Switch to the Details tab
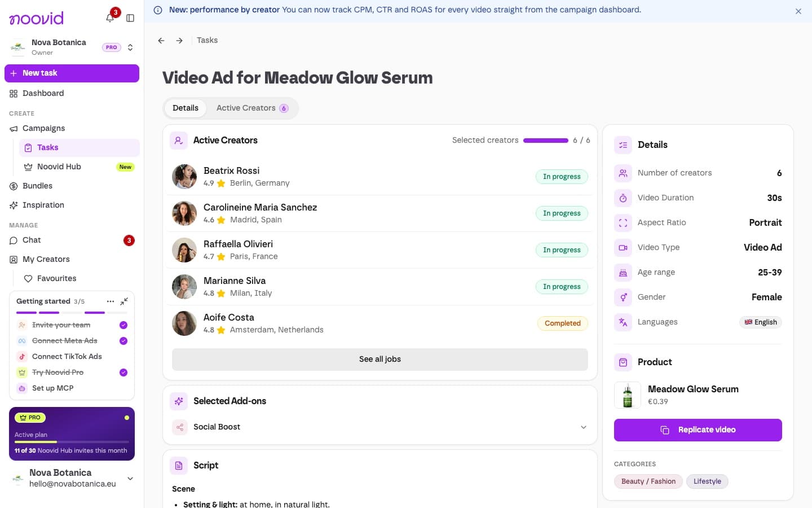 point(186,108)
